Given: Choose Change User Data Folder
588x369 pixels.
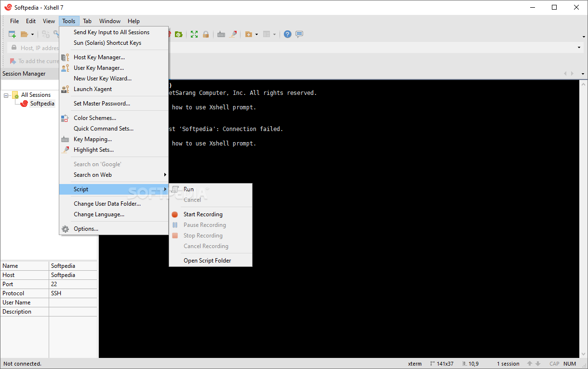Looking at the screenshot, I should pyautogui.click(x=114, y=204).
